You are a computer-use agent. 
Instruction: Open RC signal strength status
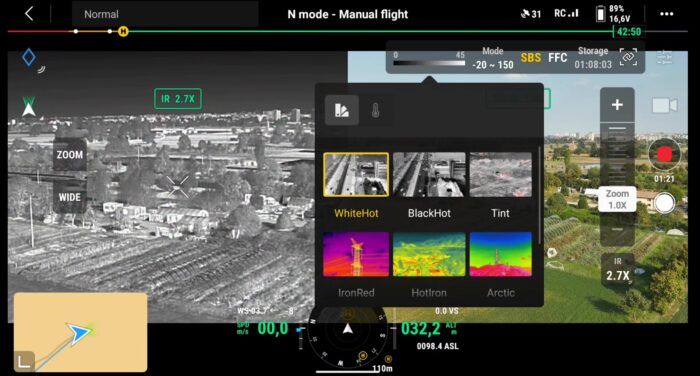click(566, 13)
